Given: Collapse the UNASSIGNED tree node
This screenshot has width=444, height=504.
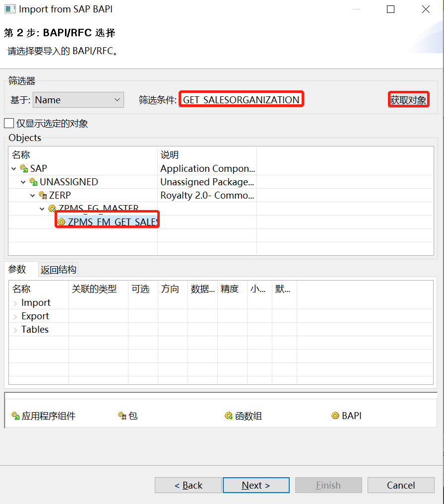Looking at the screenshot, I should [23, 182].
